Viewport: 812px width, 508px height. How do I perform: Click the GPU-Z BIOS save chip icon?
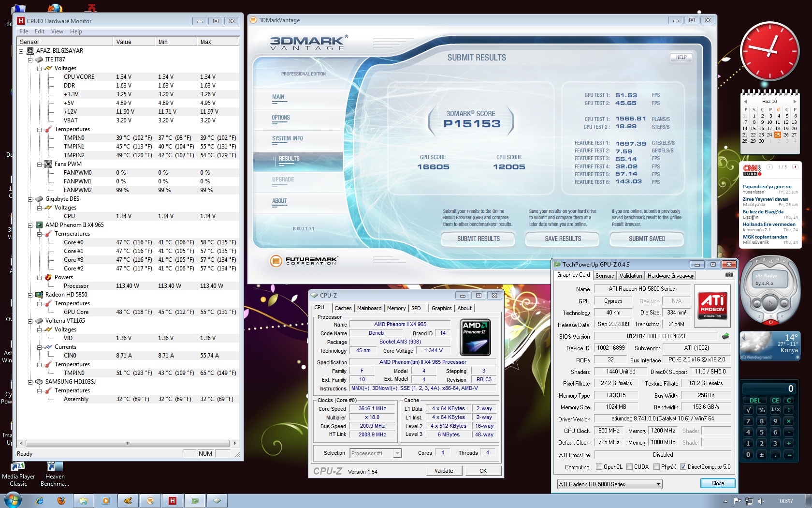click(725, 336)
